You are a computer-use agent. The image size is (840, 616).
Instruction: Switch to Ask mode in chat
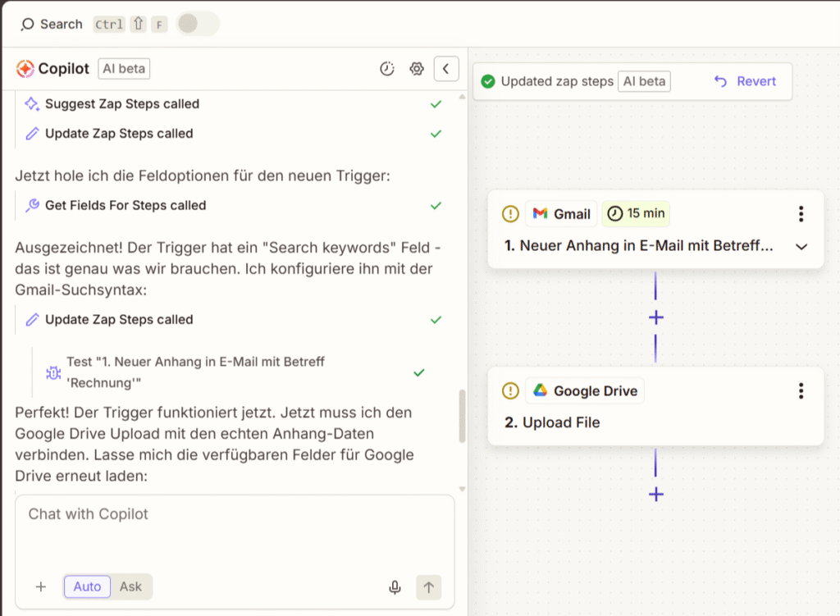(130, 586)
